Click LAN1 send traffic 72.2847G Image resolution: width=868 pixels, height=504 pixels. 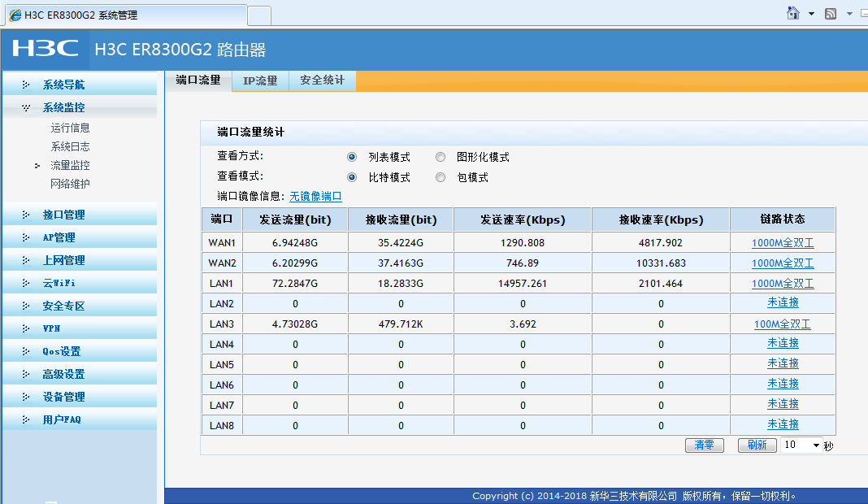point(295,283)
